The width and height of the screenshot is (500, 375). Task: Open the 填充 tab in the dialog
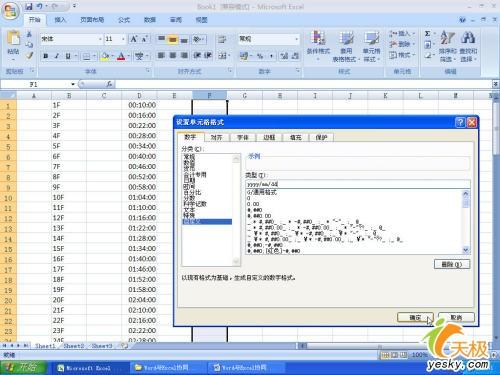click(x=295, y=137)
